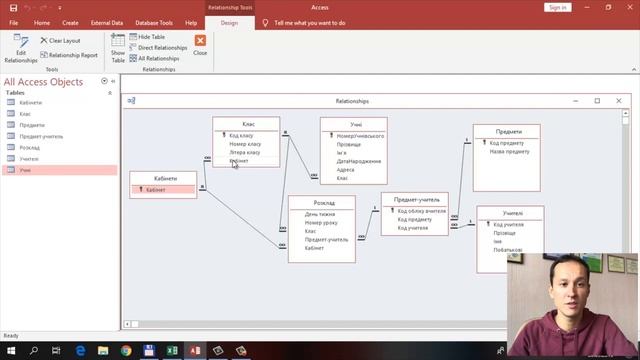640x360 pixels.
Task: Open Google Chrome from the taskbar
Action: [x=126, y=351]
